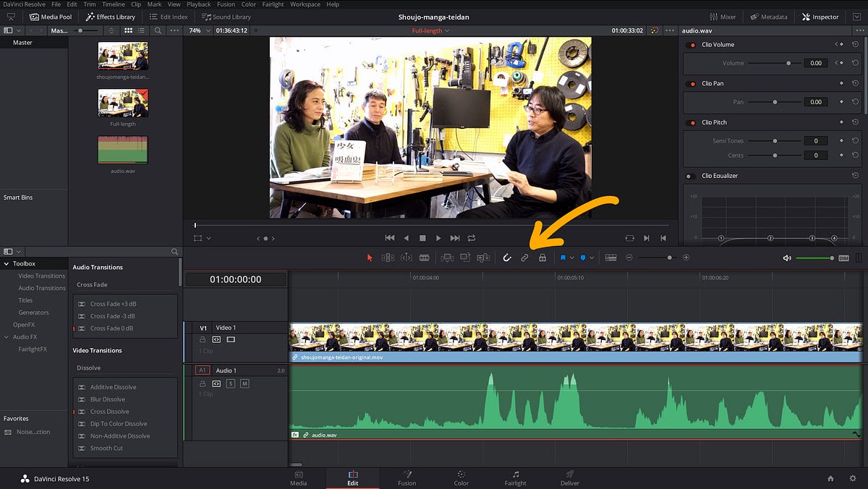Click the blue flag icon
868x489 pixels.
click(x=563, y=258)
